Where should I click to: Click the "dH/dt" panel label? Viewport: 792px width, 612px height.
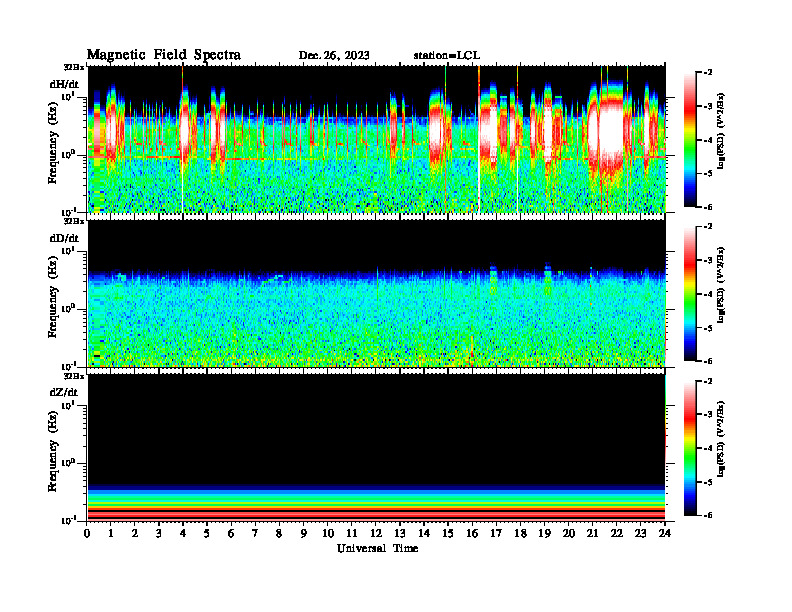click(64, 83)
